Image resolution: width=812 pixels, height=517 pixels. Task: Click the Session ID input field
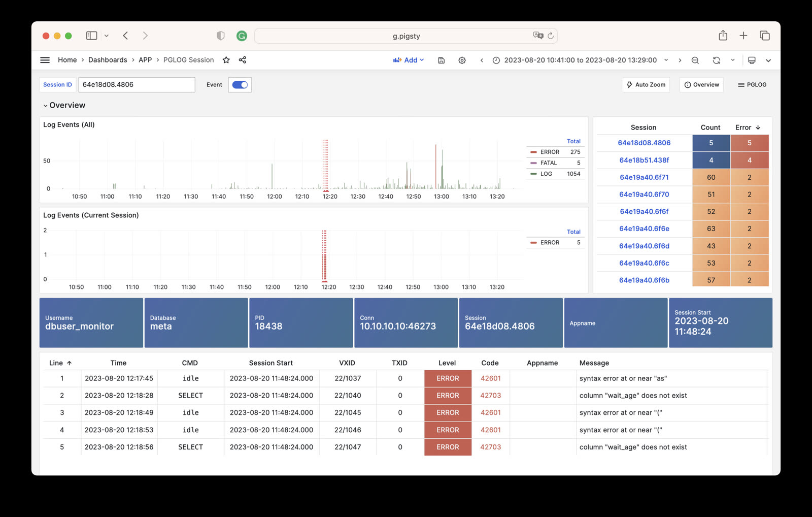click(137, 85)
